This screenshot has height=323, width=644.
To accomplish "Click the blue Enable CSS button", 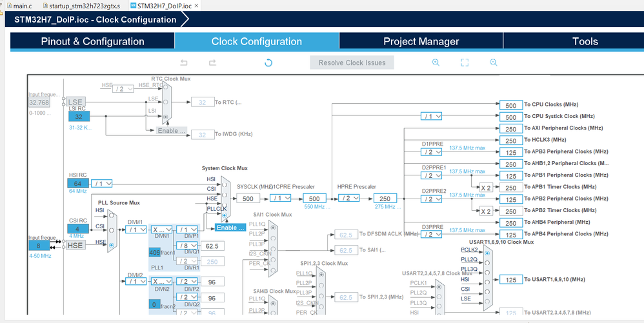I will click(230, 228).
